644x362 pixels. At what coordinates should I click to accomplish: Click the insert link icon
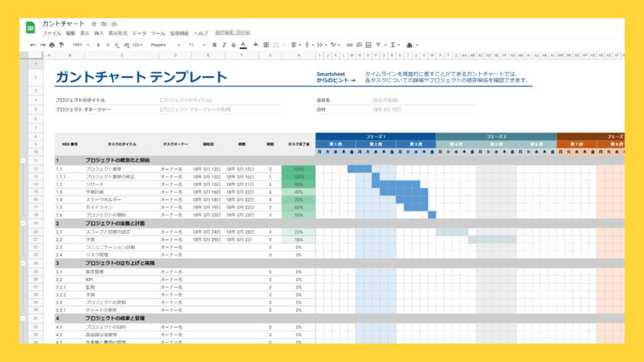point(349,46)
